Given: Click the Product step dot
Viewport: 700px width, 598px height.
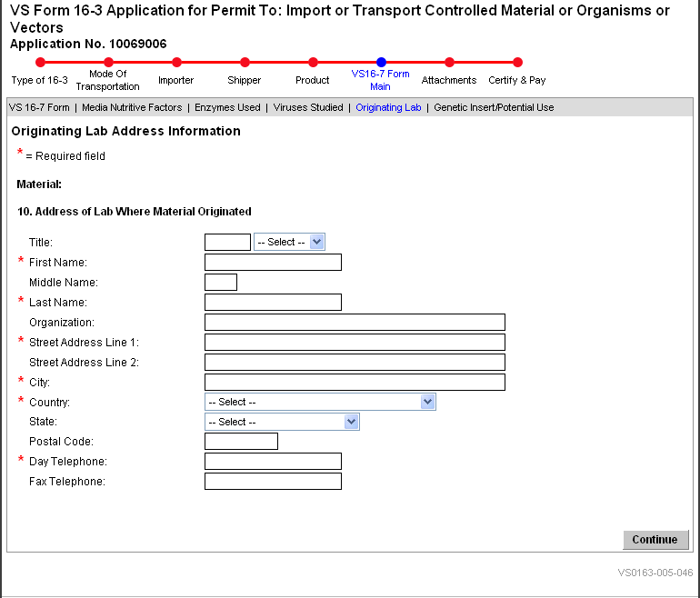Looking at the screenshot, I should click(313, 63).
